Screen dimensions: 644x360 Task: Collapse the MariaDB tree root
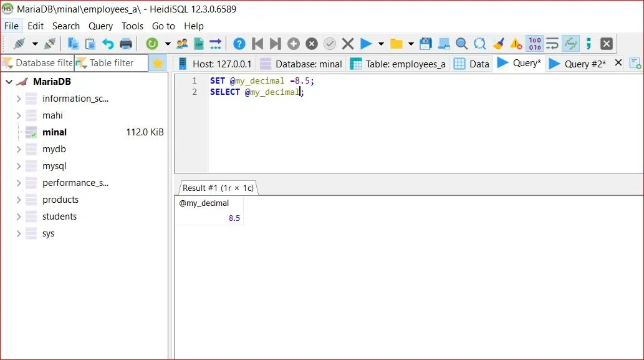pyautogui.click(x=9, y=81)
